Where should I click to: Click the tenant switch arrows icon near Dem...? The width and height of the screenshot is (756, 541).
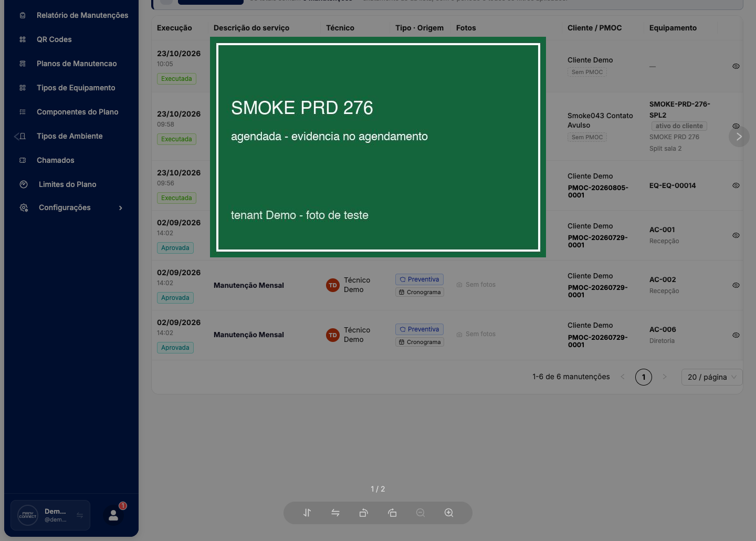pyautogui.click(x=80, y=515)
